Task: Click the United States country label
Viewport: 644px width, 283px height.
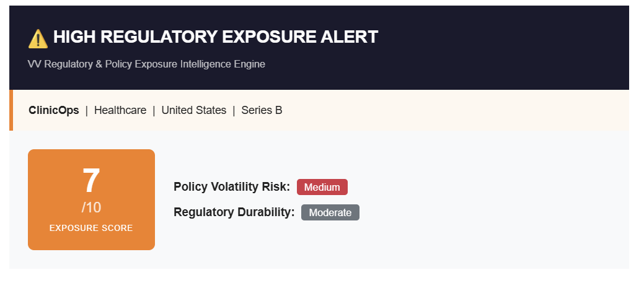Action: [193, 110]
